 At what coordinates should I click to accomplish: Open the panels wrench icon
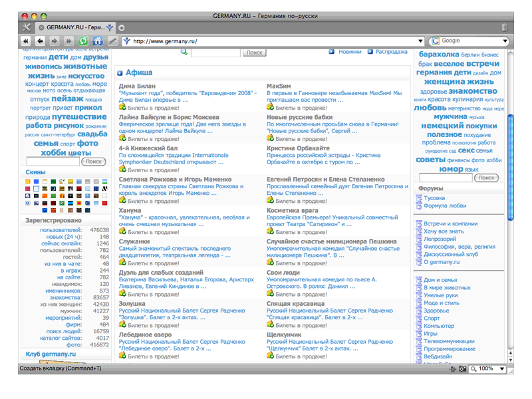[x=26, y=27]
